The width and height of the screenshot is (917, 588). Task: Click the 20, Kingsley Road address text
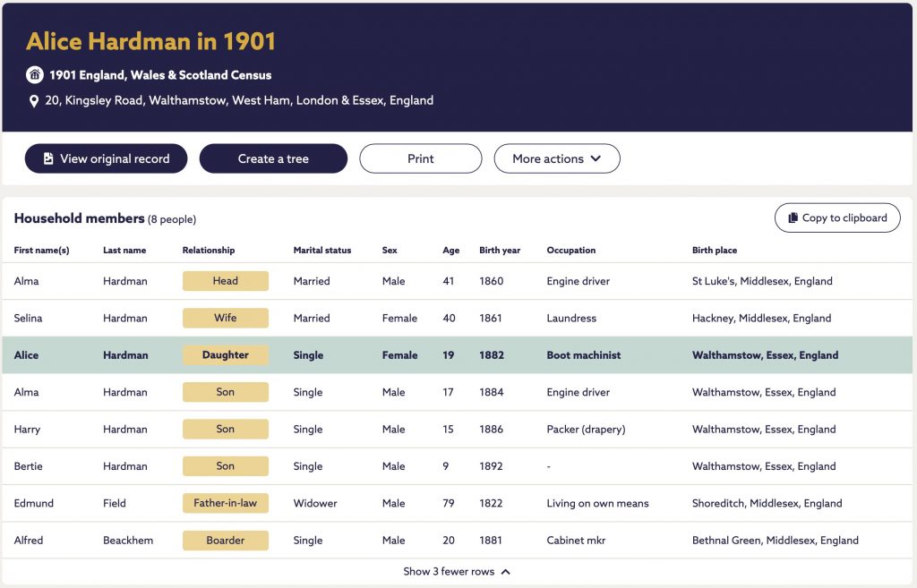[x=239, y=100]
